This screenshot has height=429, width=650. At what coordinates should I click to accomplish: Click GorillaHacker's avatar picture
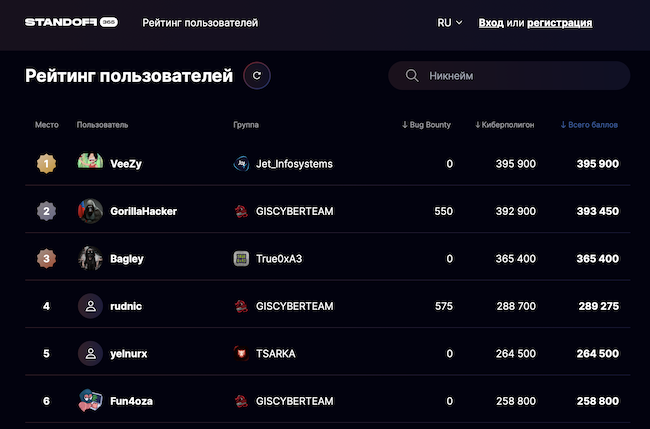click(x=90, y=211)
